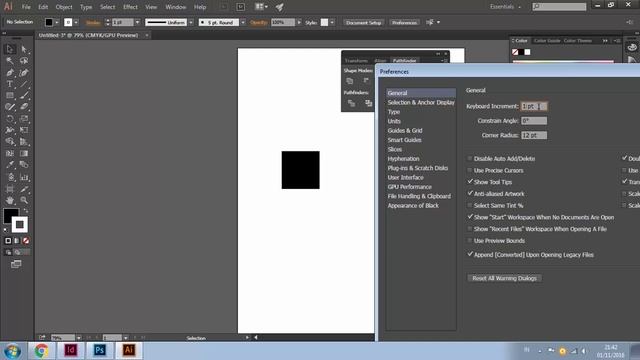Enable Disable Auto Add/Delete checkbox
The height and width of the screenshot is (360, 640).
pyautogui.click(x=470, y=158)
